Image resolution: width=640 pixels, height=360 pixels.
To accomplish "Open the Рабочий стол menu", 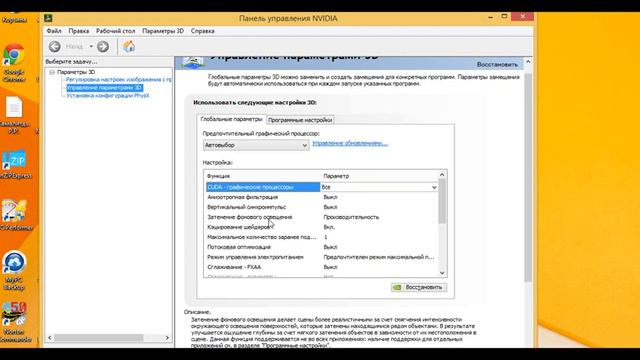I will [116, 31].
